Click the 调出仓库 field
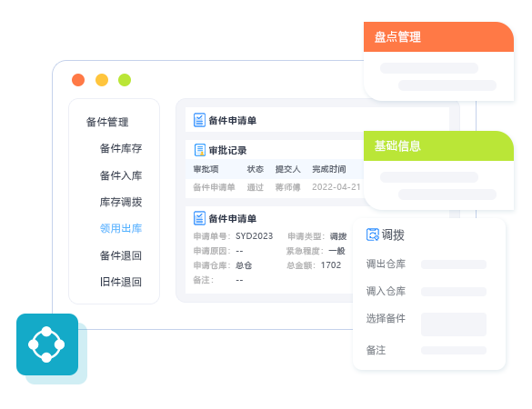 [x=454, y=264]
